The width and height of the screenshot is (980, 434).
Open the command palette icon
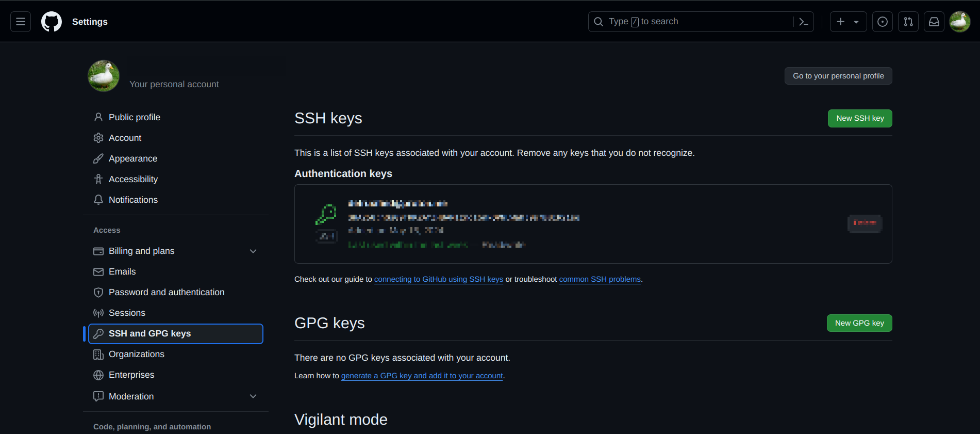point(803,22)
